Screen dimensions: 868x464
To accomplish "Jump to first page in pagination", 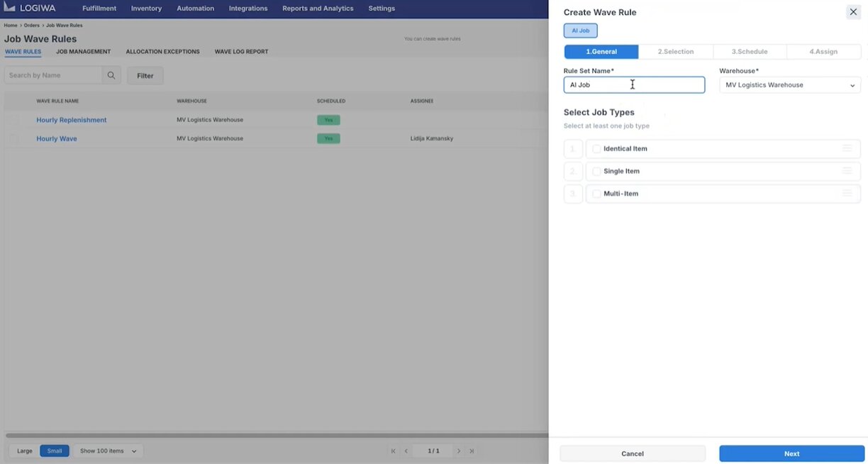I will (393, 451).
